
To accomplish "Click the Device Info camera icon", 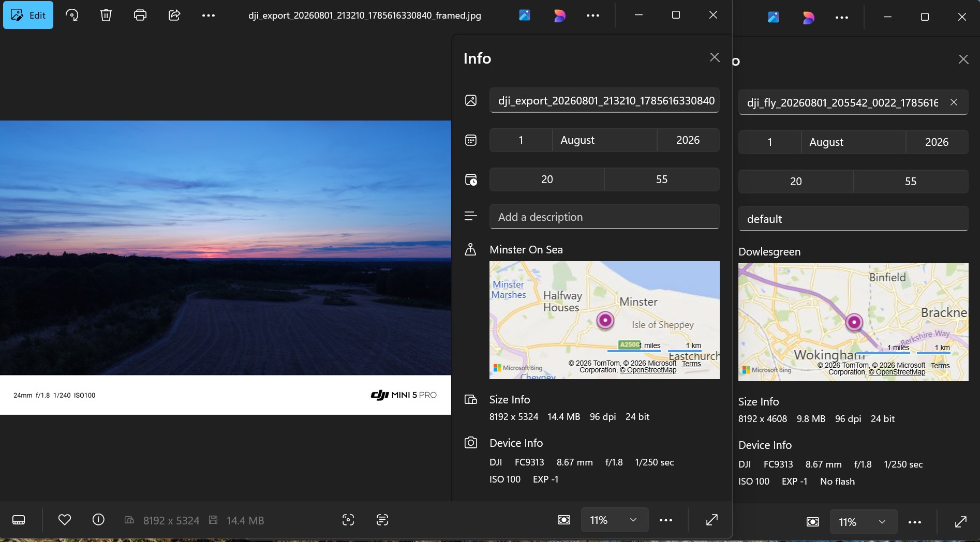I will point(471,443).
